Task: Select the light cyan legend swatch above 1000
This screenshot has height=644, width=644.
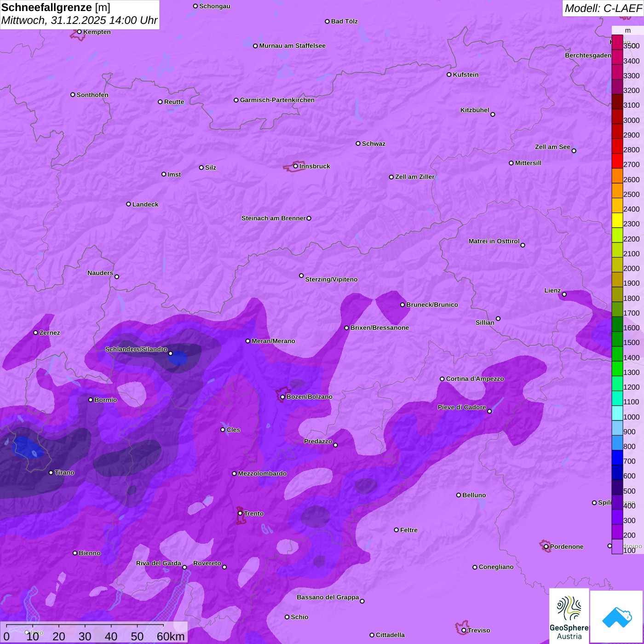Action: [x=617, y=413]
